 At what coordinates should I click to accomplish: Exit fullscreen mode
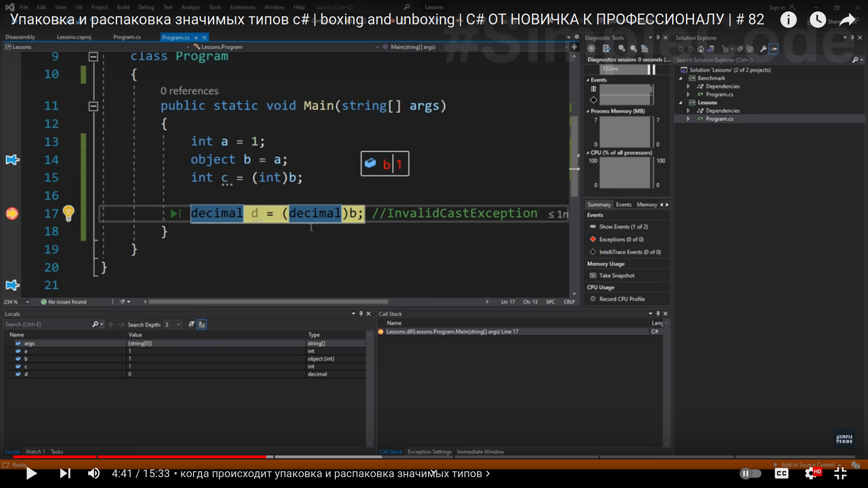[840, 474]
